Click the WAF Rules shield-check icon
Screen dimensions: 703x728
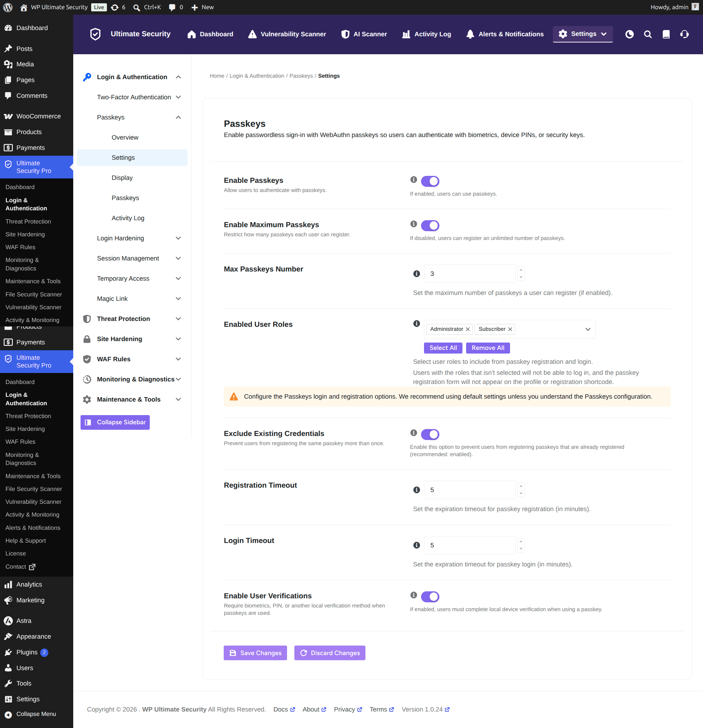tap(87, 359)
